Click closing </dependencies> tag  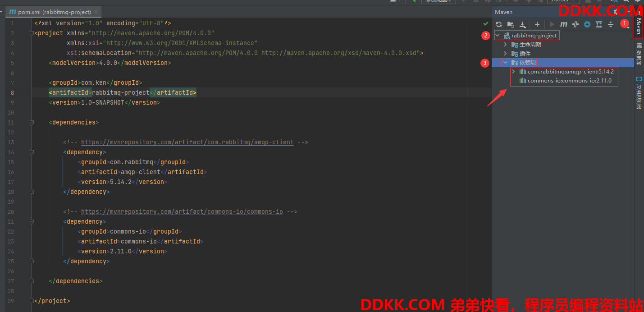(76, 281)
